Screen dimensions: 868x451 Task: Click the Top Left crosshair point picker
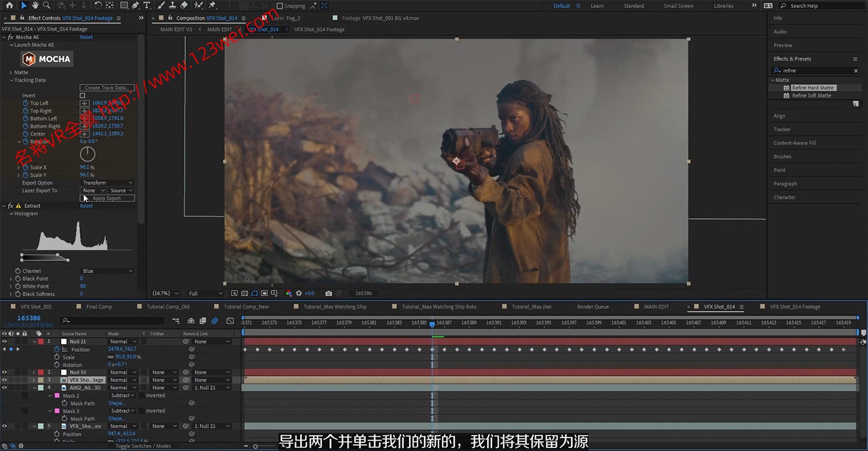pos(84,103)
